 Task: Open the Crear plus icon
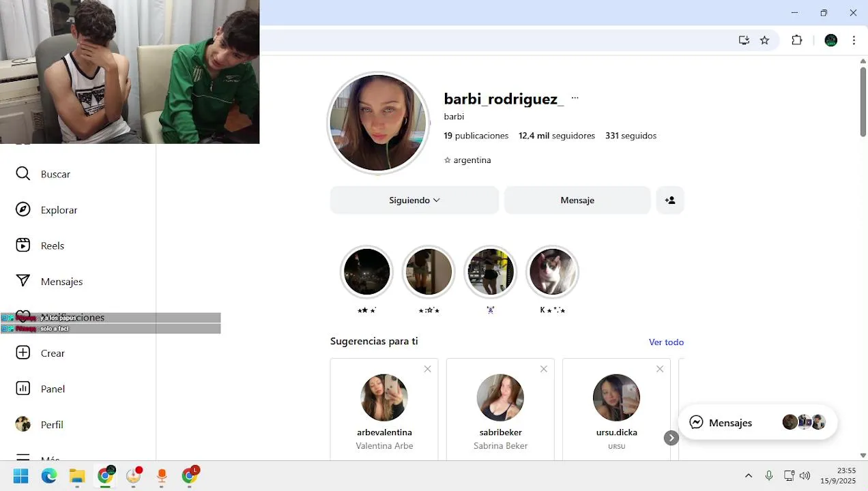click(x=23, y=353)
